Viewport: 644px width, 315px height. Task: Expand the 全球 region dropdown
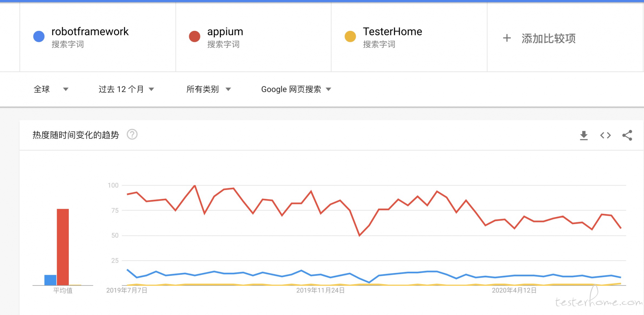coord(51,89)
